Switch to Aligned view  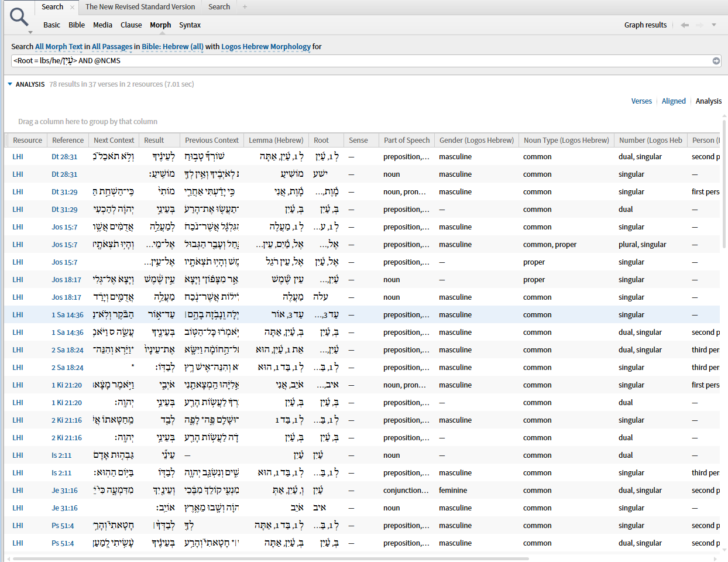[x=674, y=101]
